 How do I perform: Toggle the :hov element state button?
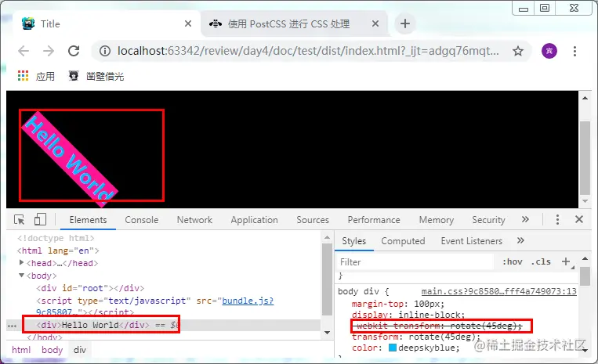click(513, 262)
